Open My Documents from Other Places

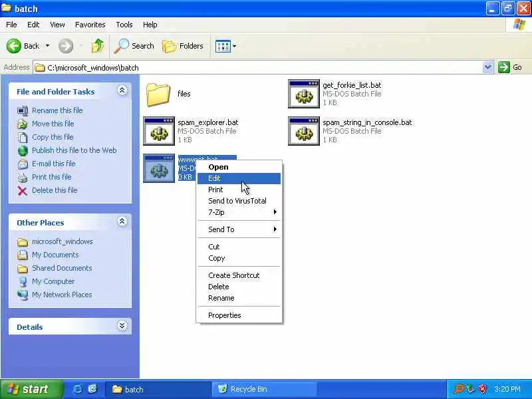point(55,255)
